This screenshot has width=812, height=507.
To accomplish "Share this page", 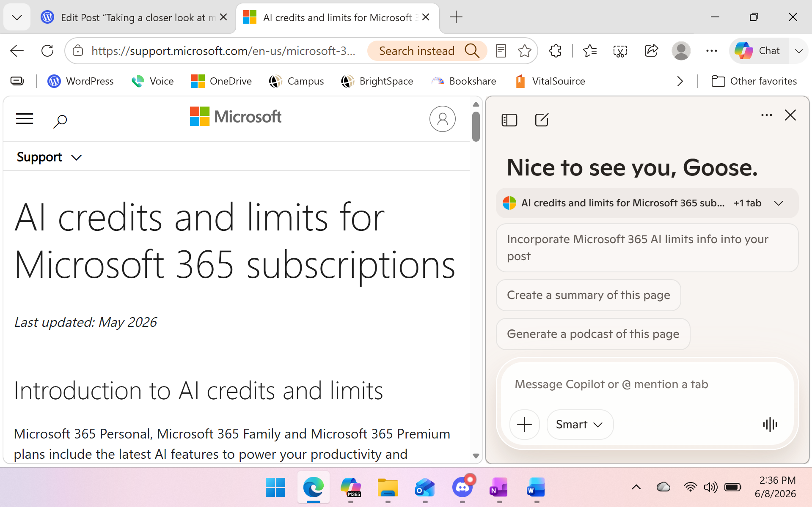I will click(x=651, y=51).
